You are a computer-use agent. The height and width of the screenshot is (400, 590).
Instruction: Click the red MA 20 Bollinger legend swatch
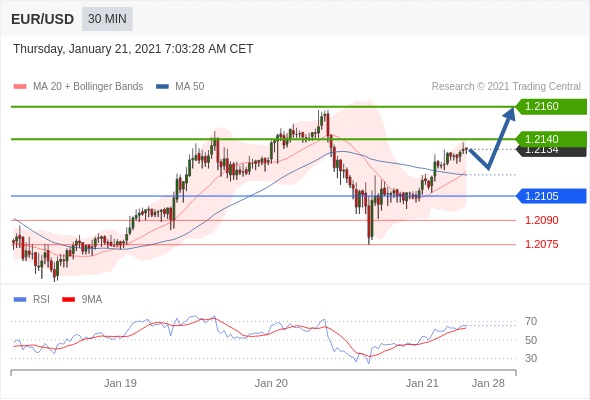(x=20, y=87)
